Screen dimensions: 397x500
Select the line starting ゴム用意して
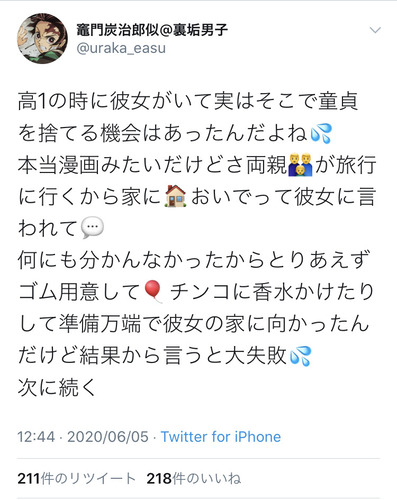point(196,292)
